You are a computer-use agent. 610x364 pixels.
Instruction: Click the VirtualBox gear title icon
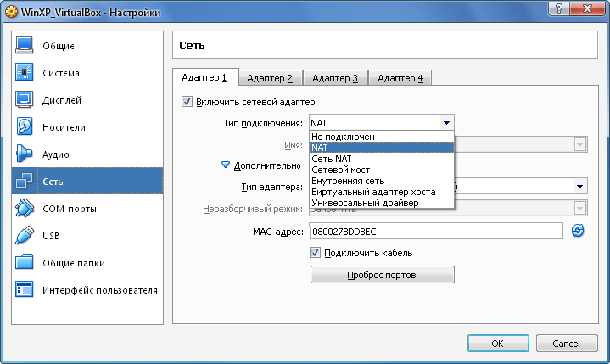pyautogui.click(x=11, y=12)
